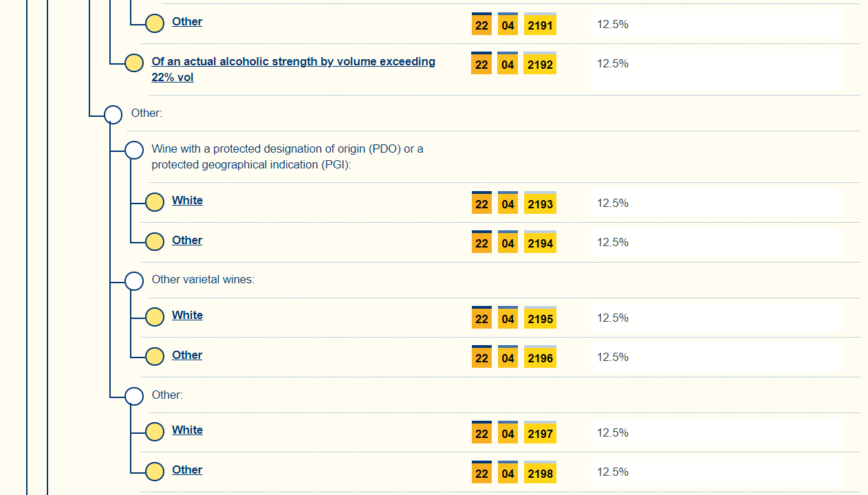Click yellow circle beside White, code 2195
The height and width of the screenshot is (495, 868).
point(155,317)
